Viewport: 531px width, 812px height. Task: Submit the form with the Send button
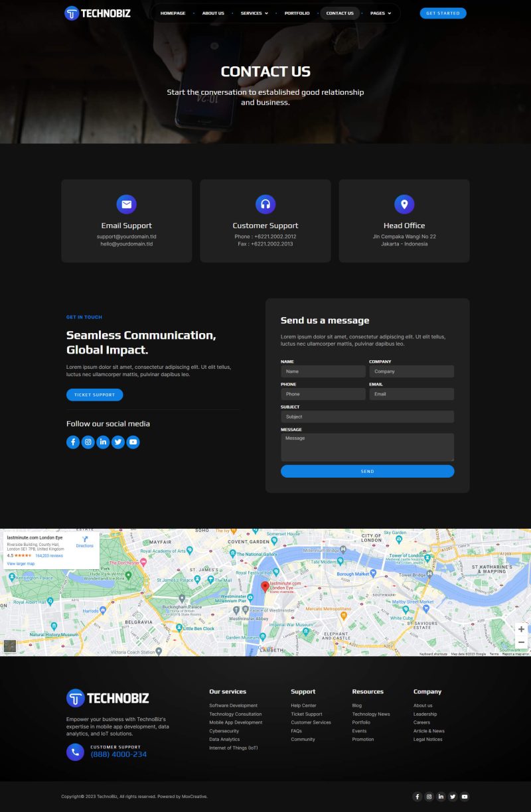click(x=367, y=471)
